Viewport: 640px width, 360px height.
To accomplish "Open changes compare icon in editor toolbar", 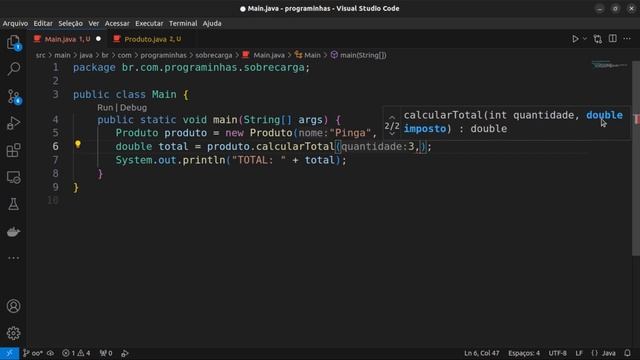I will [598, 39].
